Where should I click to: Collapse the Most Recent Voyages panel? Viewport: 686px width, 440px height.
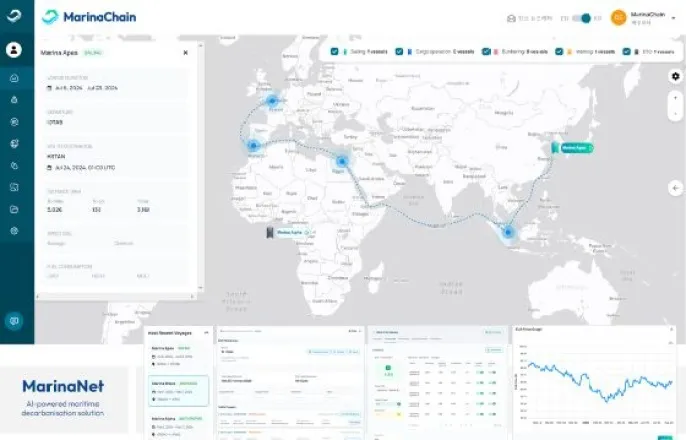click(x=206, y=333)
